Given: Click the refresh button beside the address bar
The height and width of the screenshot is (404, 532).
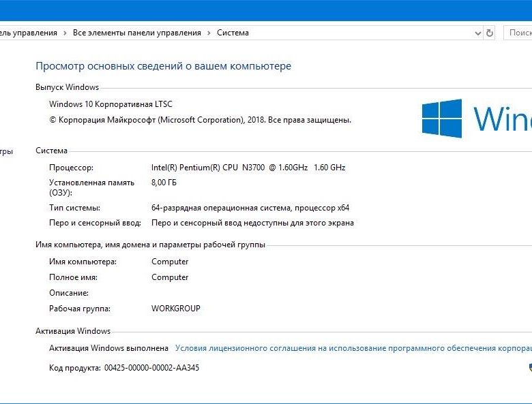Looking at the screenshot, I should tap(489, 33).
